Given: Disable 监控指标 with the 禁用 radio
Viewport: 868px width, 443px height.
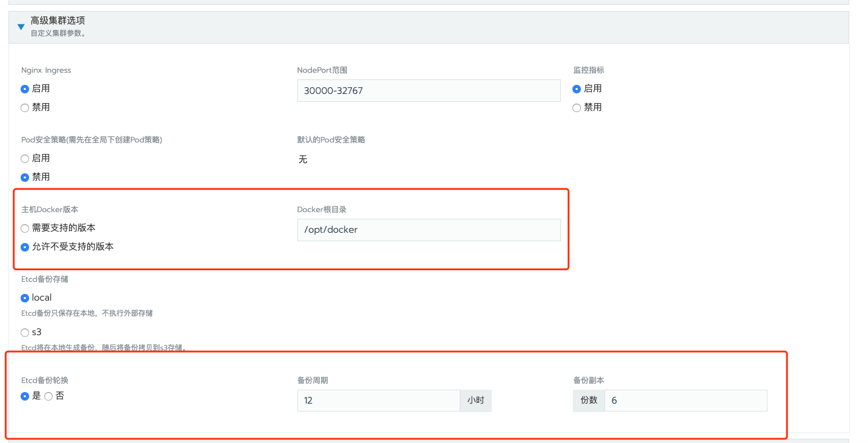Looking at the screenshot, I should pyautogui.click(x=577, y=108).
